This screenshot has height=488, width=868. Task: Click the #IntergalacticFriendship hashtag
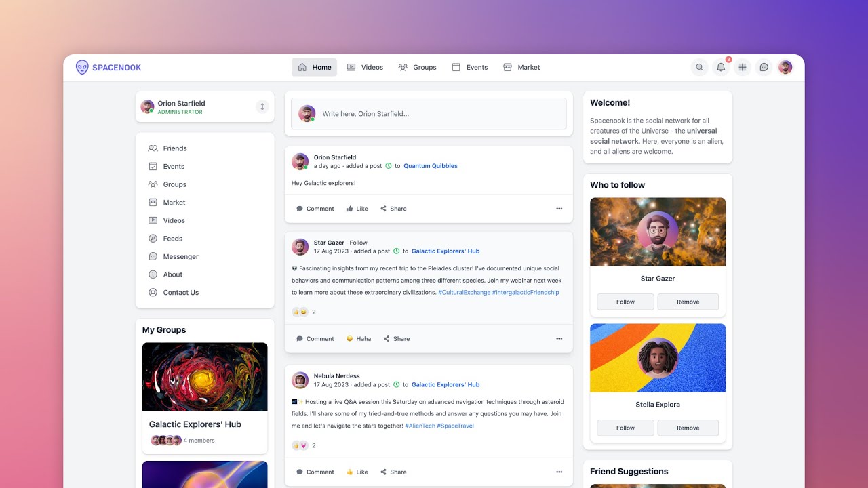click(526, 293)
